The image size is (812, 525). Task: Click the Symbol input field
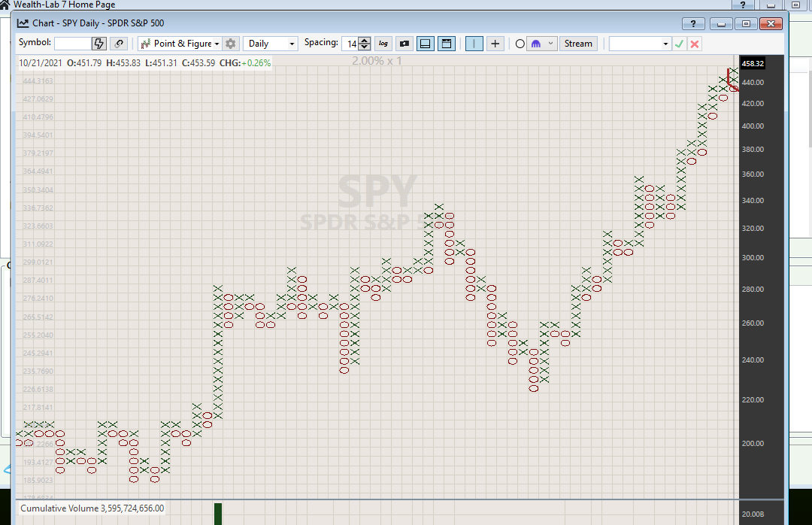[72, 44]
